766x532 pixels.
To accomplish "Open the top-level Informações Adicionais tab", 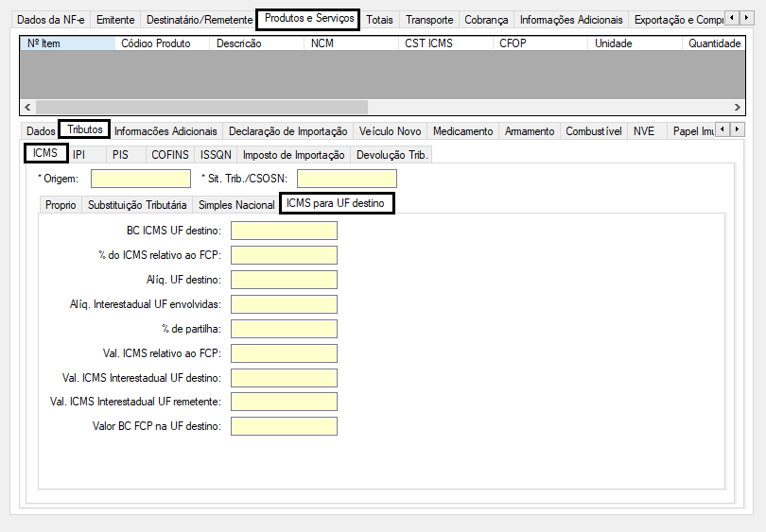I will tap(571, 20).
